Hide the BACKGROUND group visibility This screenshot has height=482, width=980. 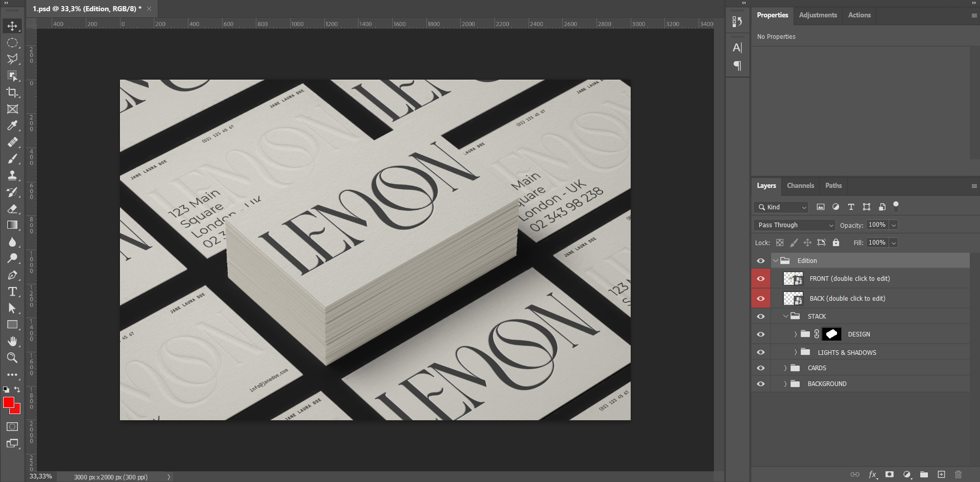(760, 384)
